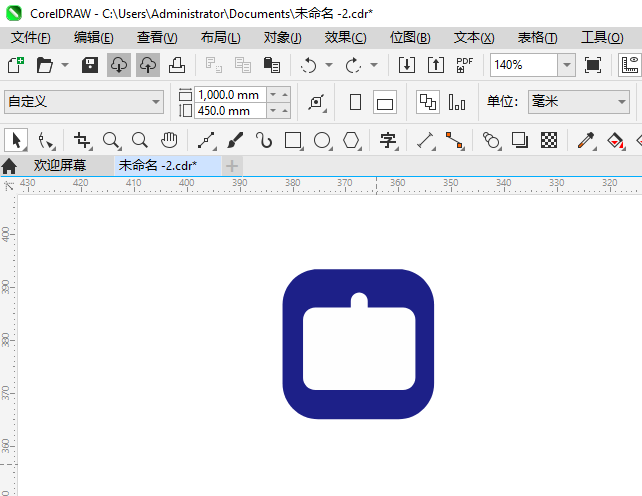Expand the Redo history dropdown

click(x=374, y=65)
